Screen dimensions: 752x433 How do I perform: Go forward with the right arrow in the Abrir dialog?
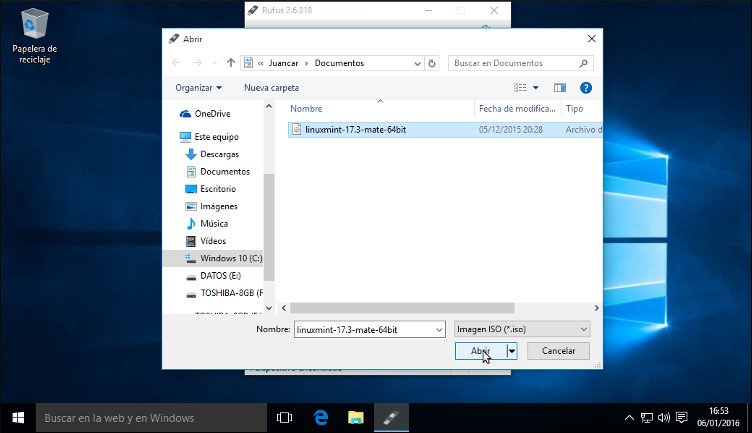pyautogui.click(x=197, y=63)
